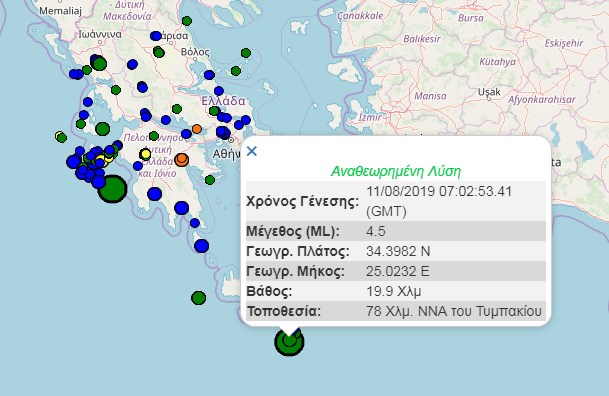Select the lone green marker southwest of Crete

tap(198, 298)
